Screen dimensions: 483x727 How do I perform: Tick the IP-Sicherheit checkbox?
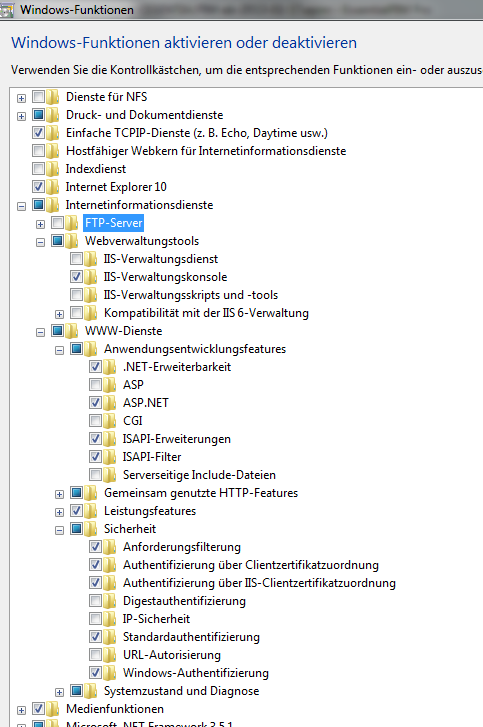click(x=95, y=619)
